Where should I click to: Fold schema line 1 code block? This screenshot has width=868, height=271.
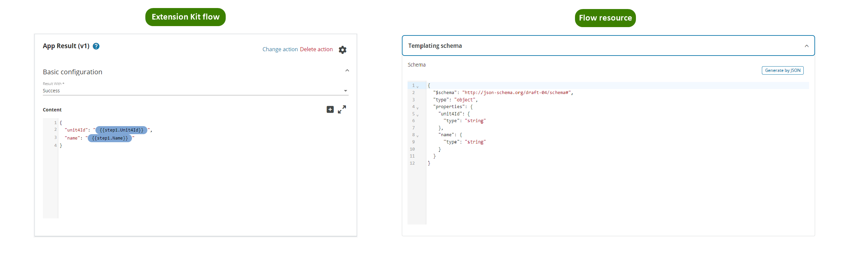[418, 87]
